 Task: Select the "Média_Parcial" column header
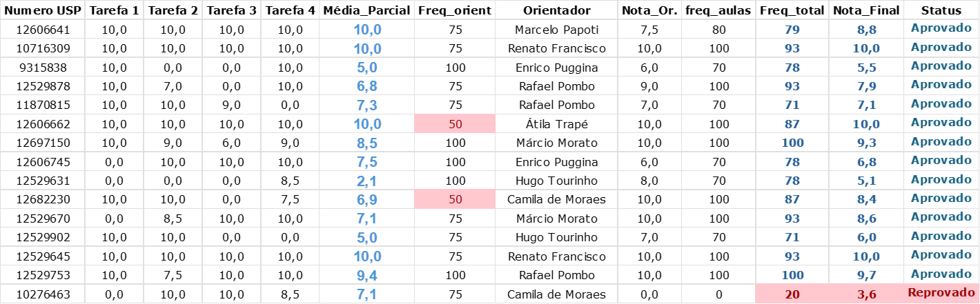[x=367, y=10]
